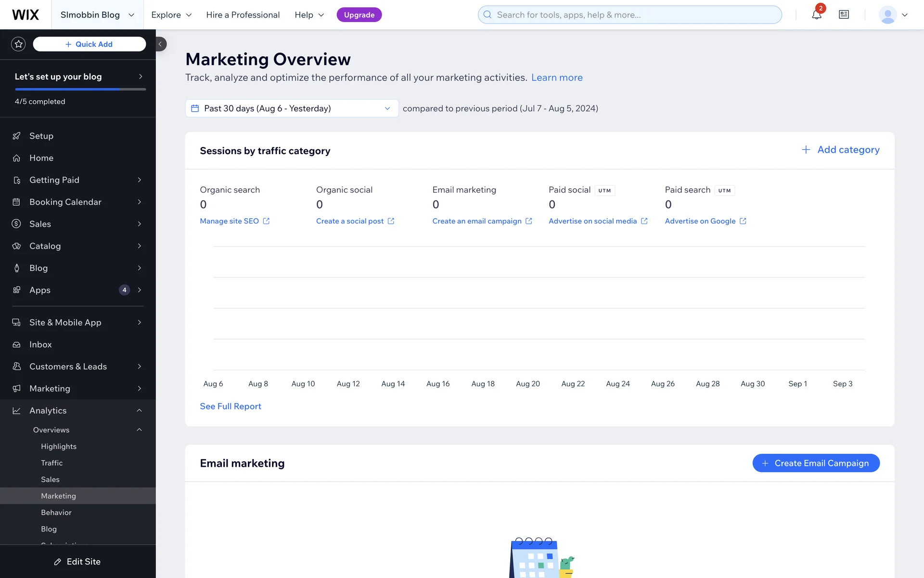Screen dimensions: 924x578
Task: Click the Create Email Campaign button
Action: [816, 463]
